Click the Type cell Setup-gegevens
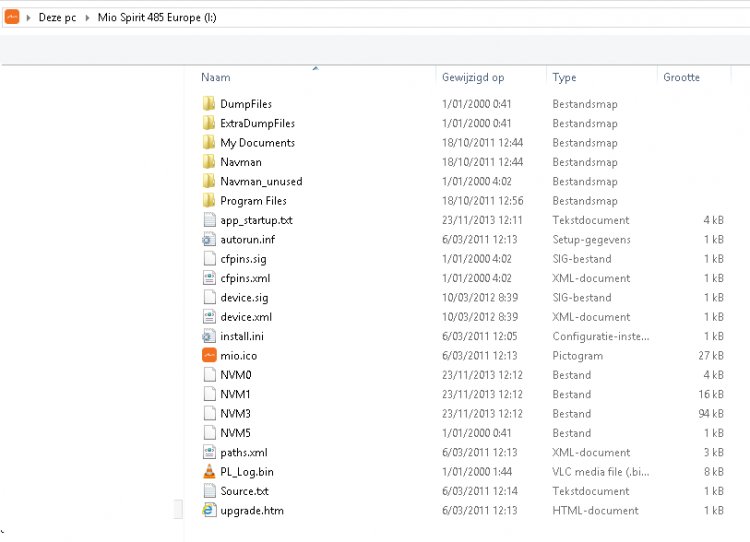 click(591, 239)
